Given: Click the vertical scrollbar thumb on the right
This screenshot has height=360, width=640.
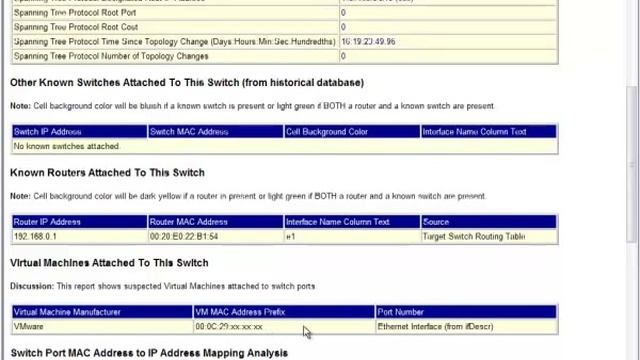Looking at the screenshot, I should [x=632, y=163].
